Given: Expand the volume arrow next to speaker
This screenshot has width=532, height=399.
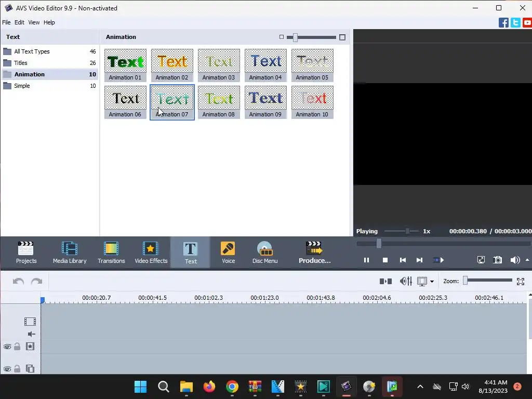Looking at the screenshot, I should pyautogui.click(x=527, y=260).
